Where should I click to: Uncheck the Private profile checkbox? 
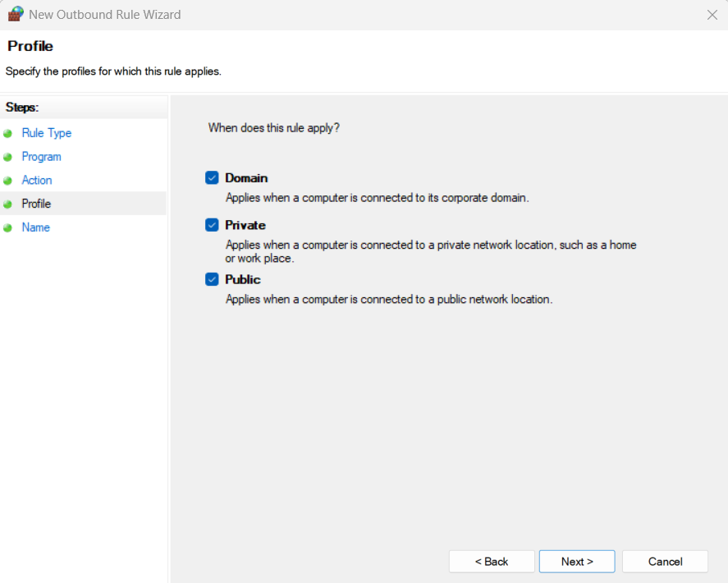pos(212,225)
